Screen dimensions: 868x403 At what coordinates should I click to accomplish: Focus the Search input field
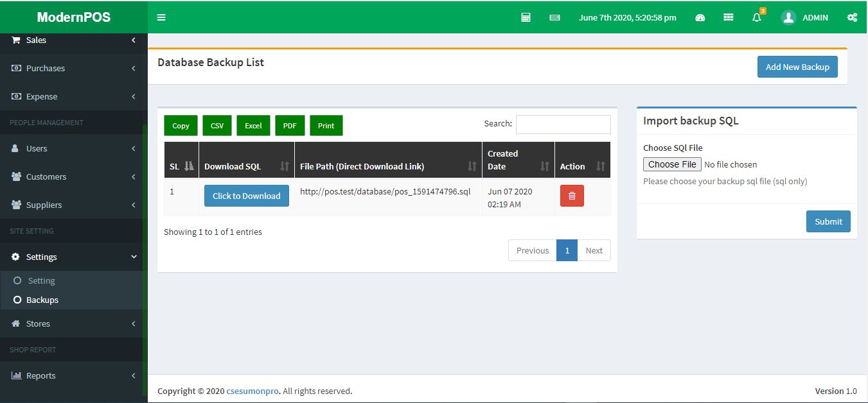[563, 124]
